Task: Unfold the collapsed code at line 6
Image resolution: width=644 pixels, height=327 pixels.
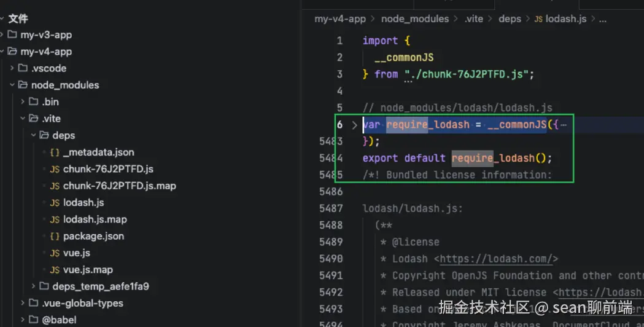Action: [x=354, y=125]
